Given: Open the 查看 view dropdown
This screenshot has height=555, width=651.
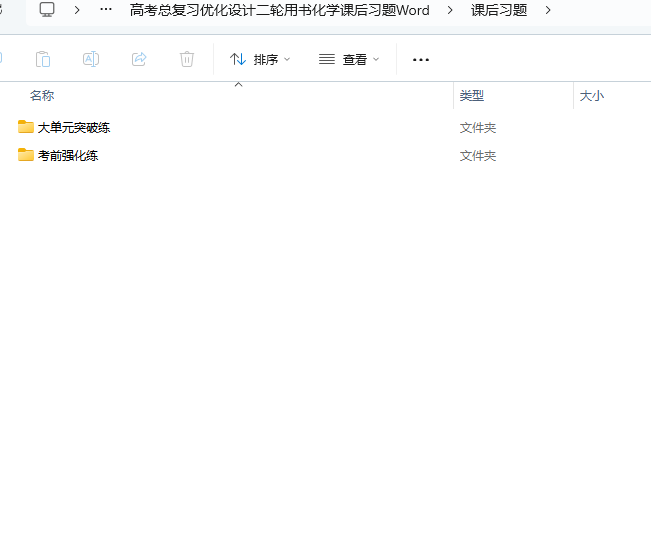Looking at the screenshot, I should (x=349, y=60).
